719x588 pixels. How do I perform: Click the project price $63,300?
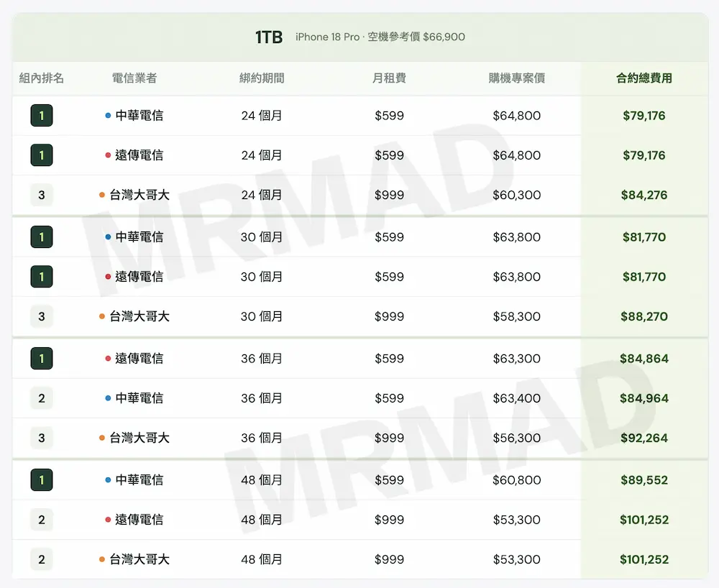pos(517,359)
